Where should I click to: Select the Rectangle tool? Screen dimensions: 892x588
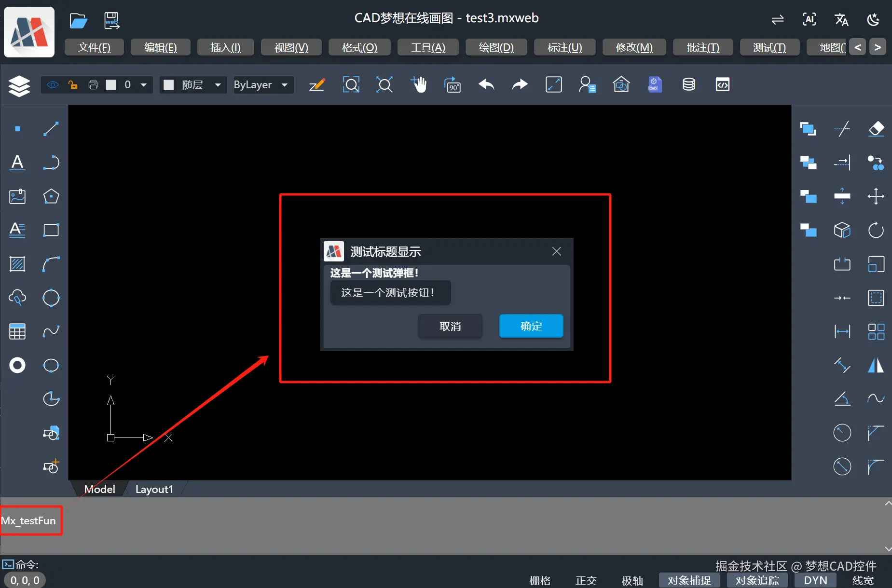[51, 230]
